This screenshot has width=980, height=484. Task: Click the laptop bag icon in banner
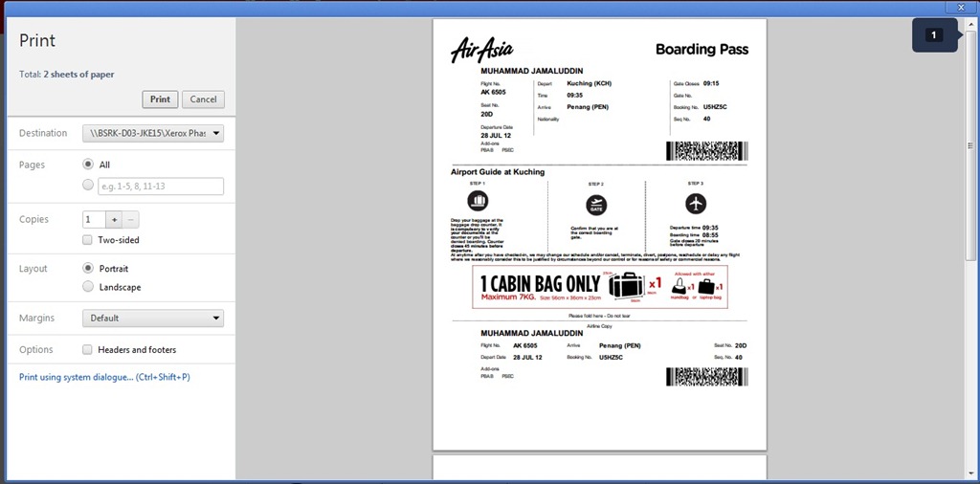point(706,287)
